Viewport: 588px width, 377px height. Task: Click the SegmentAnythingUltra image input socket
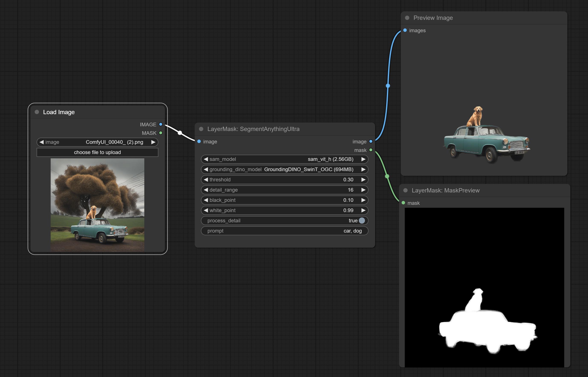point(199,141)
